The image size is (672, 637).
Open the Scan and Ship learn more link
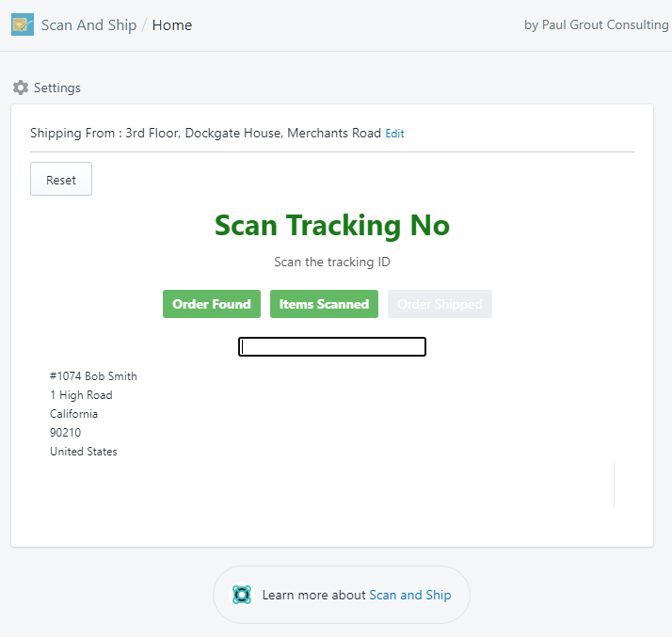[410, 595]
